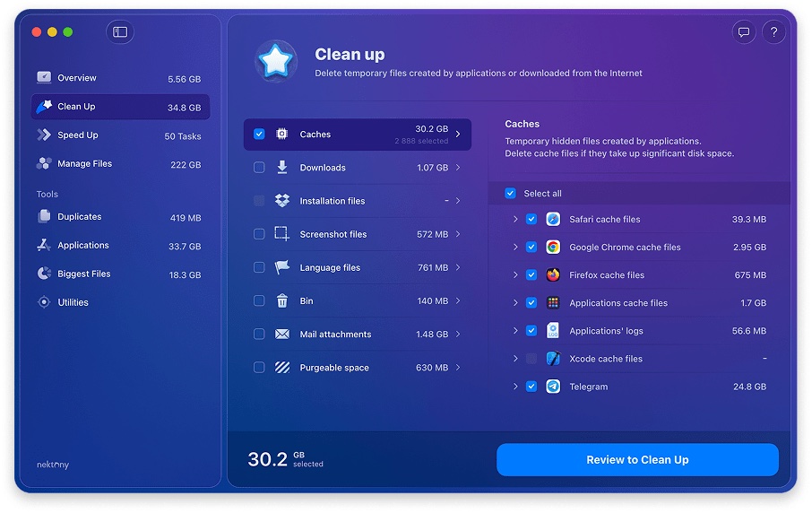Image resolution: width=812 pixels, height=513 pixels.
Task: Check the Purgeable space checkbox
Action: pos(259,368)
